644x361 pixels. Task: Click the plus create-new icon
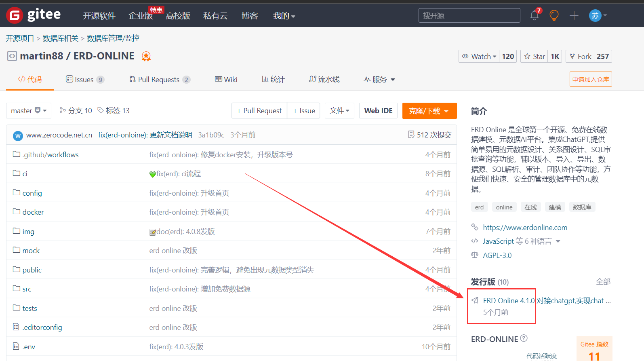tap(574, 16)
